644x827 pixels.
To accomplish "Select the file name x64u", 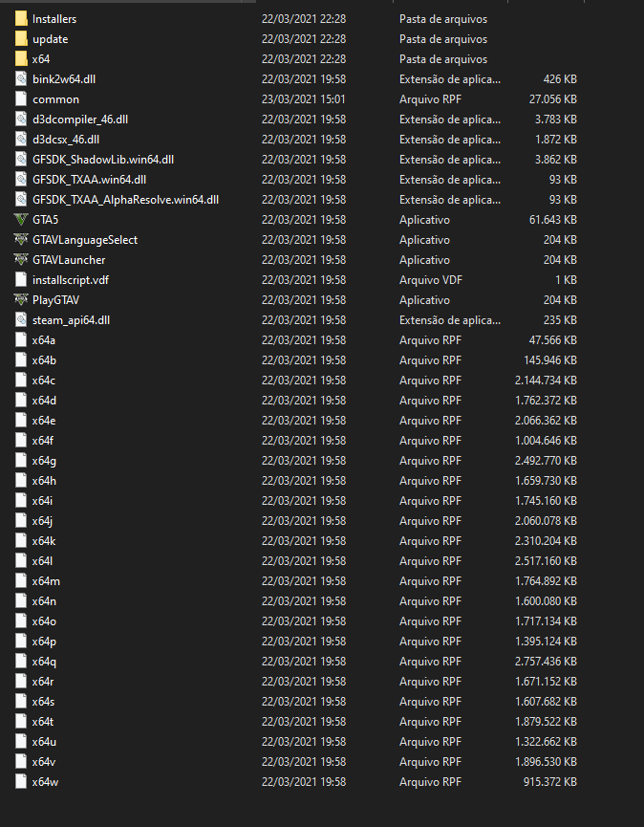I will point(44,742).
